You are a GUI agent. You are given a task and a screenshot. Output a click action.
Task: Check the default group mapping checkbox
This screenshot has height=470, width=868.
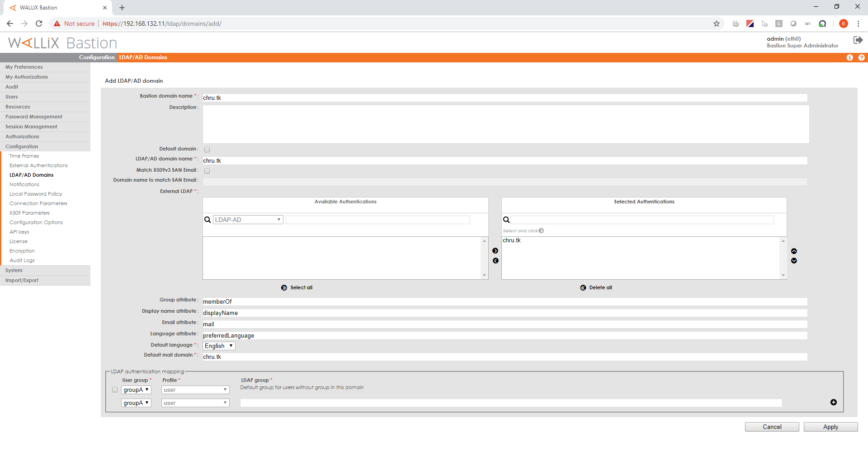[x=115, y=390]
